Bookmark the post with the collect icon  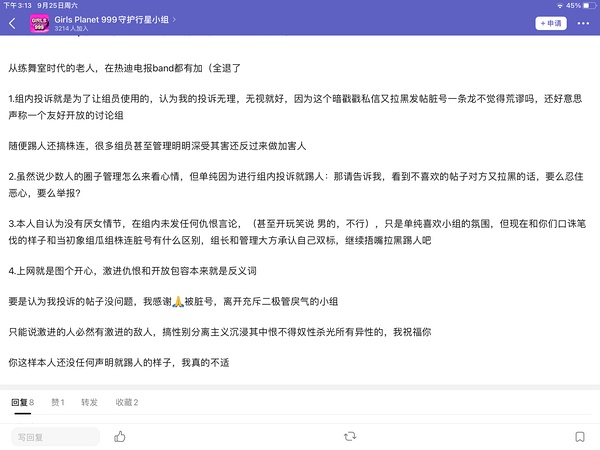[x=579, y=436]
